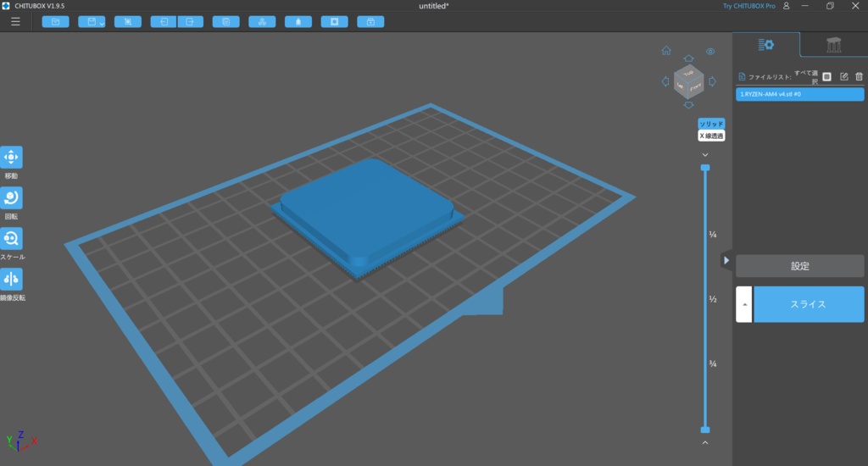This screenshot has height=466, width=868.
Task: Open the Save button's dropdown arrow
Action: pos(103,23)
